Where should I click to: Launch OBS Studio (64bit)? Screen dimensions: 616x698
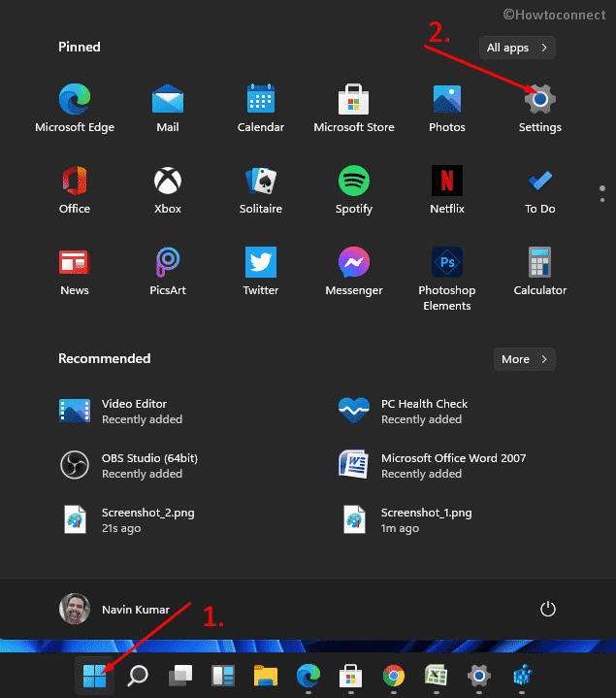(x=129, y=466)
